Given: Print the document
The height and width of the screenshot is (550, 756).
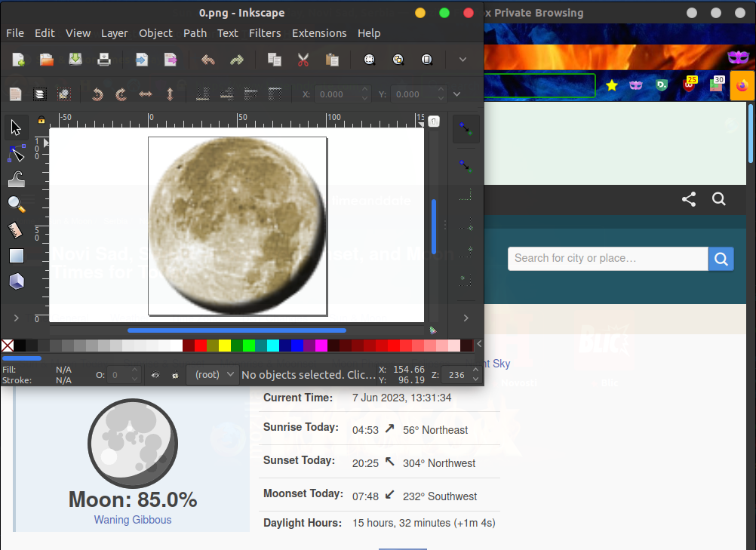Looking at the screenshot, I should 103,60.
